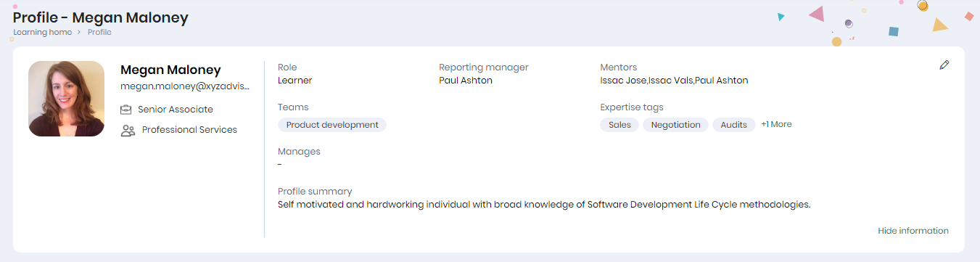Image resolution: width=980 pixels, height=262 pixels.
Task: Click reporting manager Paul Ashton
Action: coord(466,81)
